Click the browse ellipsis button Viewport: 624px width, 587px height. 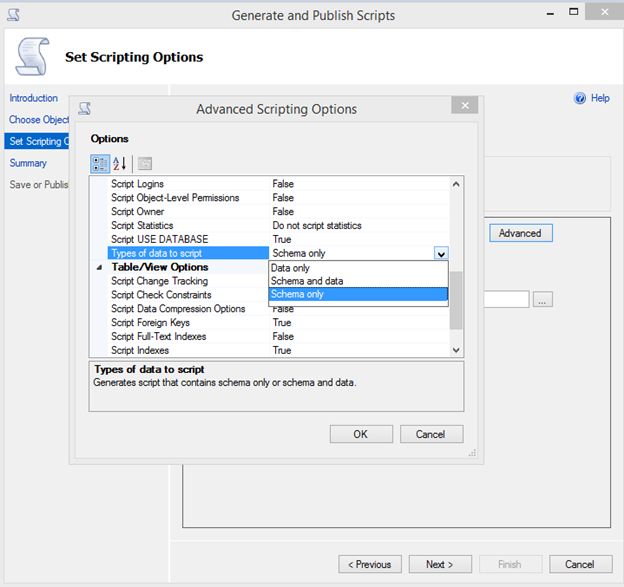coord(542,299)
